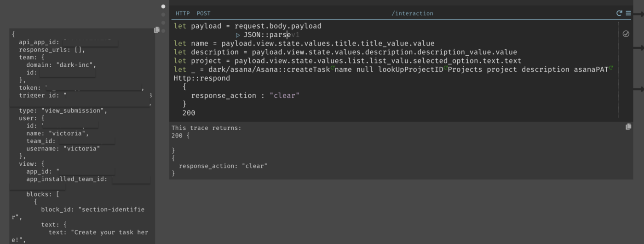Select the third trace dot
Screen dimensions: 644x244
tap(163, 23)
